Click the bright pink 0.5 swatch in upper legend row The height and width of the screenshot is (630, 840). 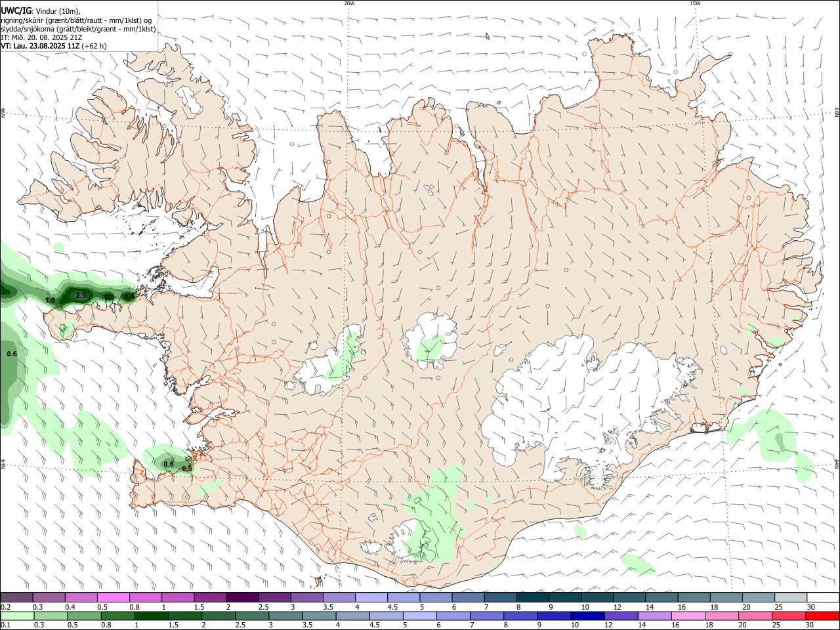114,598
